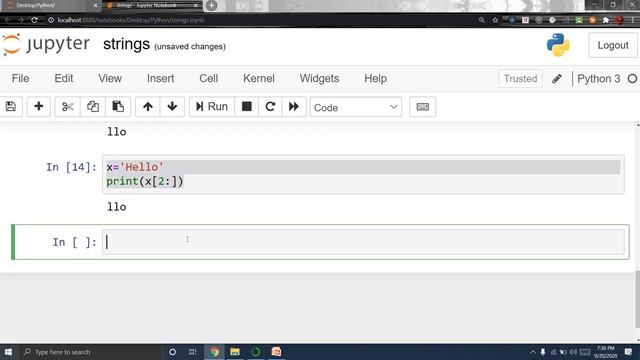
Task: Cut selected cells with scissors icon
Action: tap(67, 107)
